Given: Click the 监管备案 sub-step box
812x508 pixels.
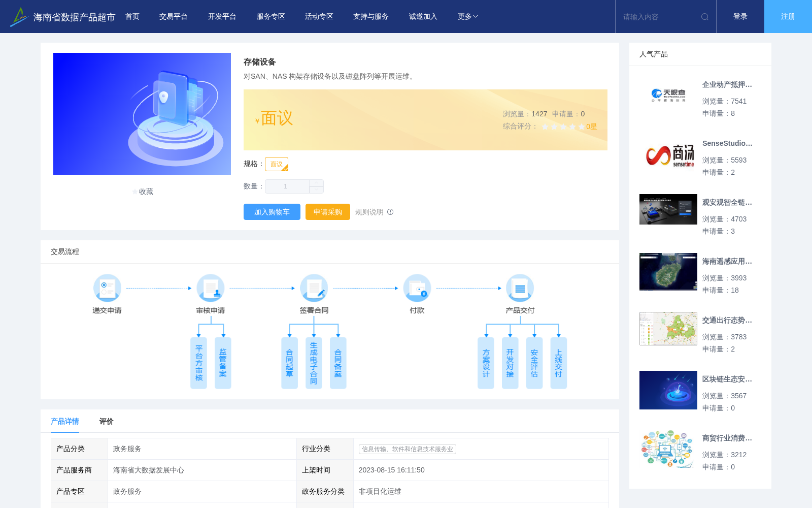Looking at the screenshot, I should (x=223, y=363).
